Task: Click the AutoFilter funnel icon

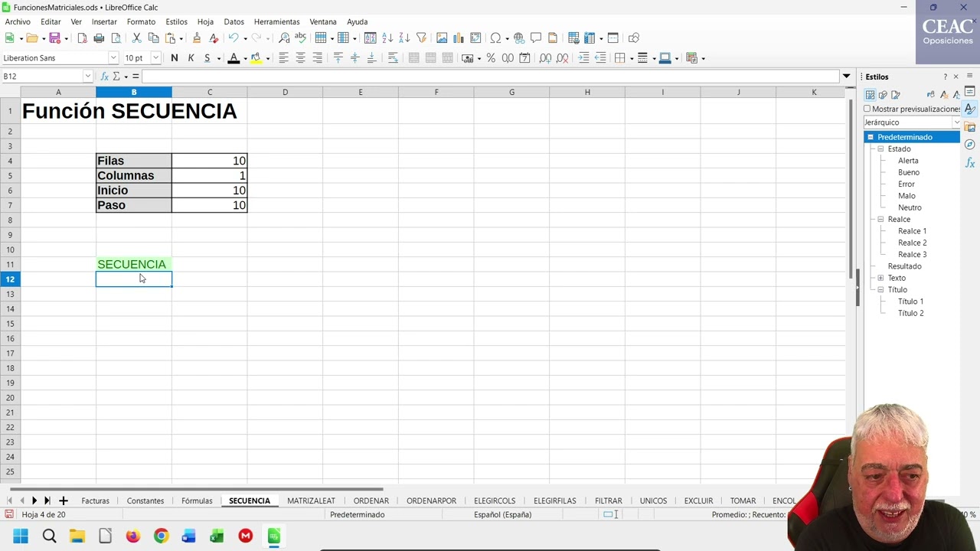Action: pyautogui.click(x=421, y=37)
